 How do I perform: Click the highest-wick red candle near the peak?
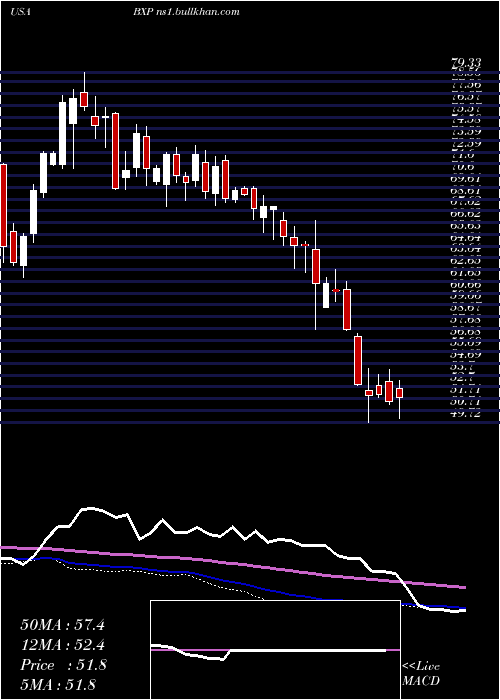[x=84, y=99]
